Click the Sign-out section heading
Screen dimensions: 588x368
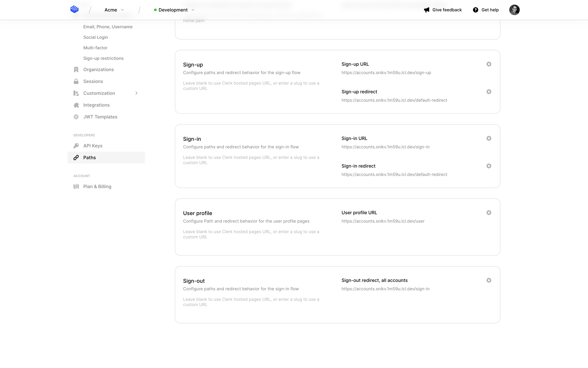pos(194,281)
